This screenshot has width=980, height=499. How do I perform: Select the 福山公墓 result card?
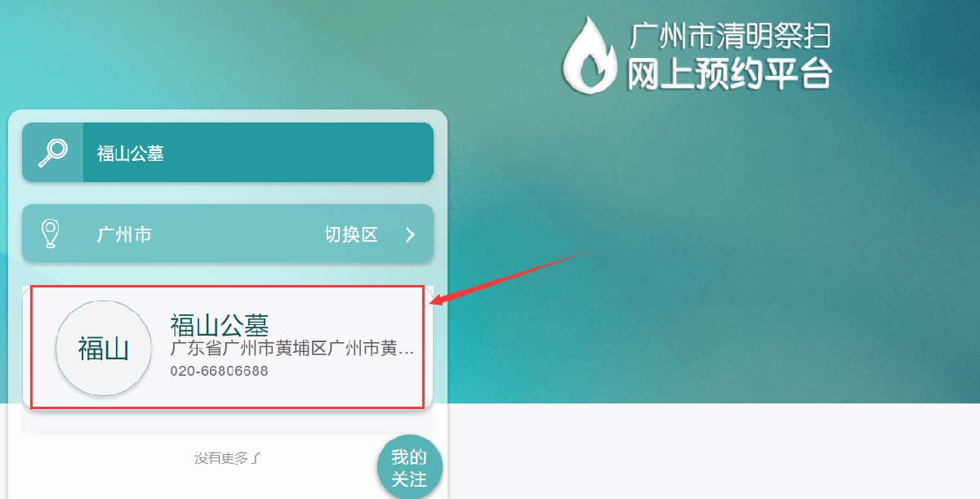pyautogui.click(x=228, y=347)
